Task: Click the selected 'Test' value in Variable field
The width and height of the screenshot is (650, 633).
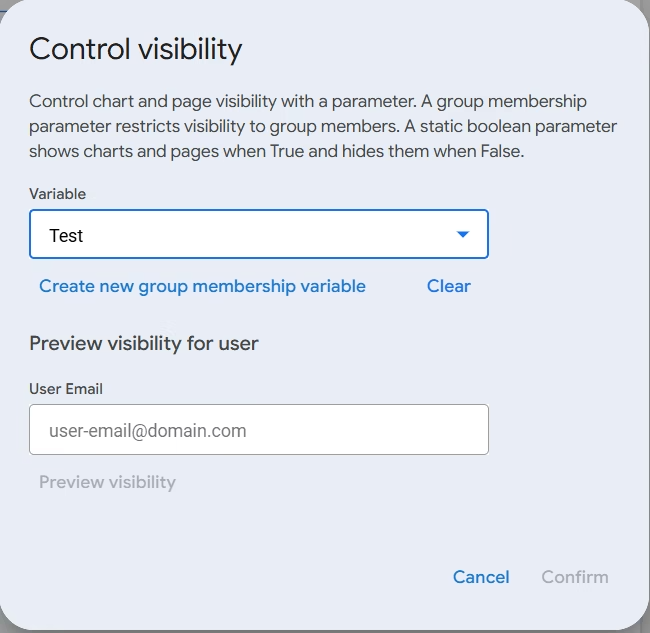Action: tap(67, 236)
